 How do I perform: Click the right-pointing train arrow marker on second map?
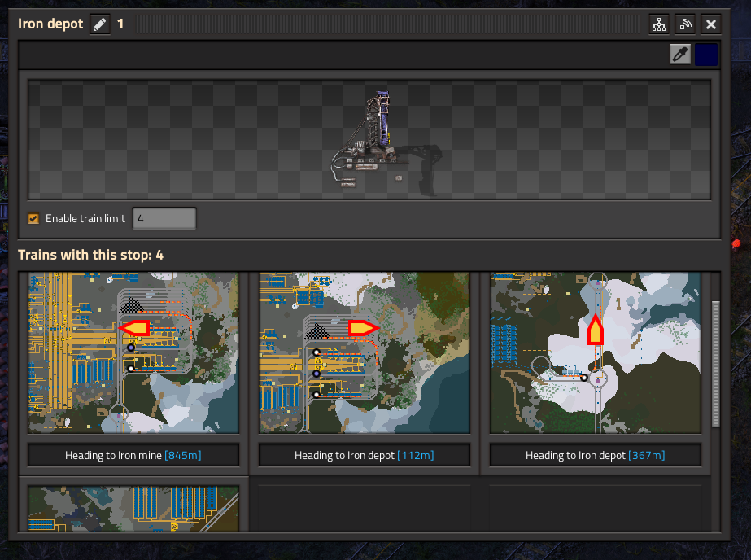(364, 328)
